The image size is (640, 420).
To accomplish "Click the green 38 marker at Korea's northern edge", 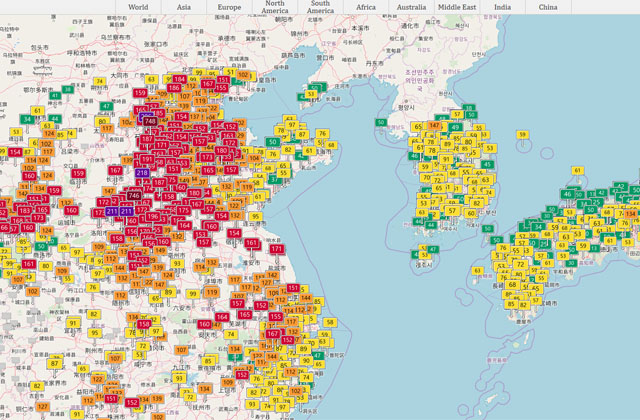I will pos(470,108).
